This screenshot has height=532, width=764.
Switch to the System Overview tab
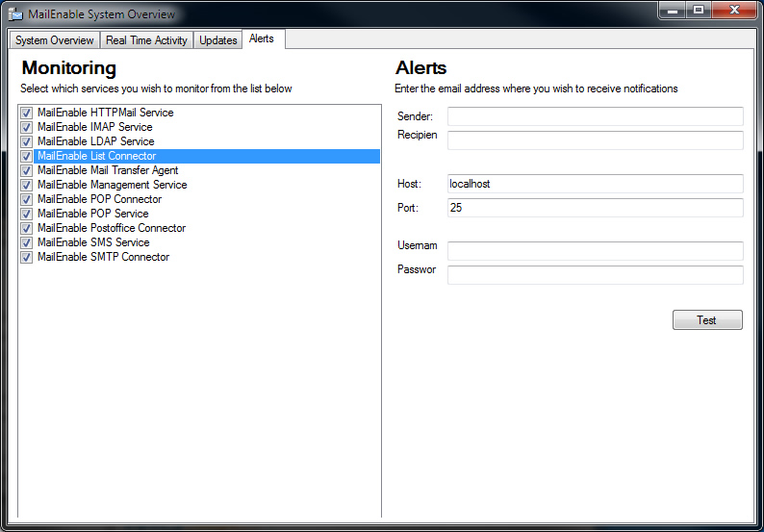tap(55, 40)
